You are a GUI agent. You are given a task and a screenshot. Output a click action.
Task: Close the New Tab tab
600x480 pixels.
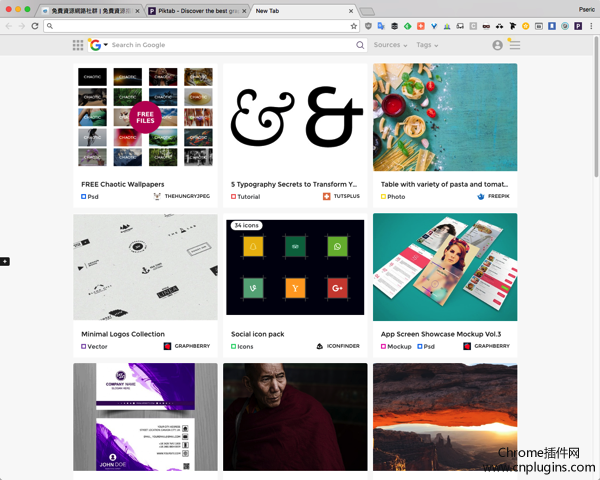(x=351, y=11)
